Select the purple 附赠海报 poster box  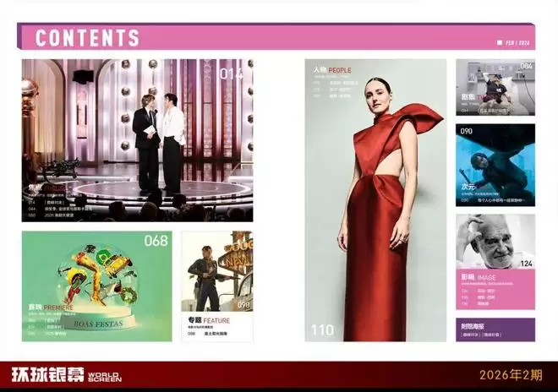pyautogui.click(x=495, y=329)
